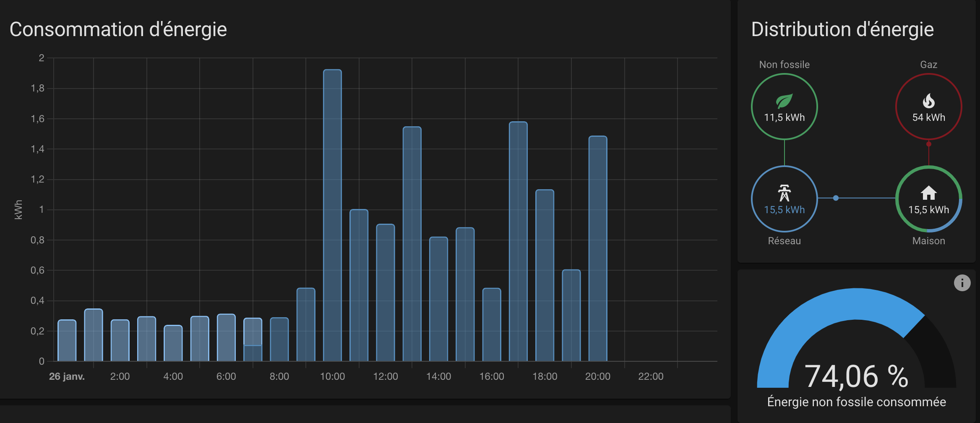980x423 pixels.
Task: Click the Maison label
Action: 928,241
